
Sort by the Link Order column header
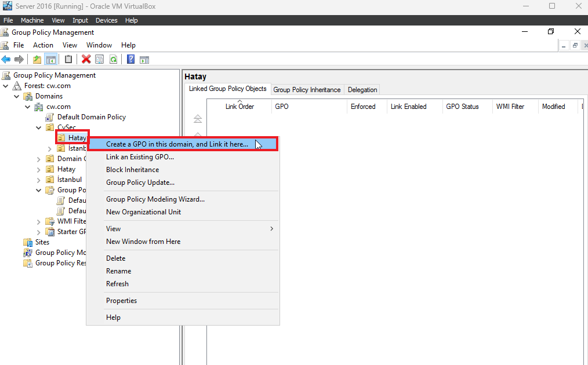(x=239, y=107)
